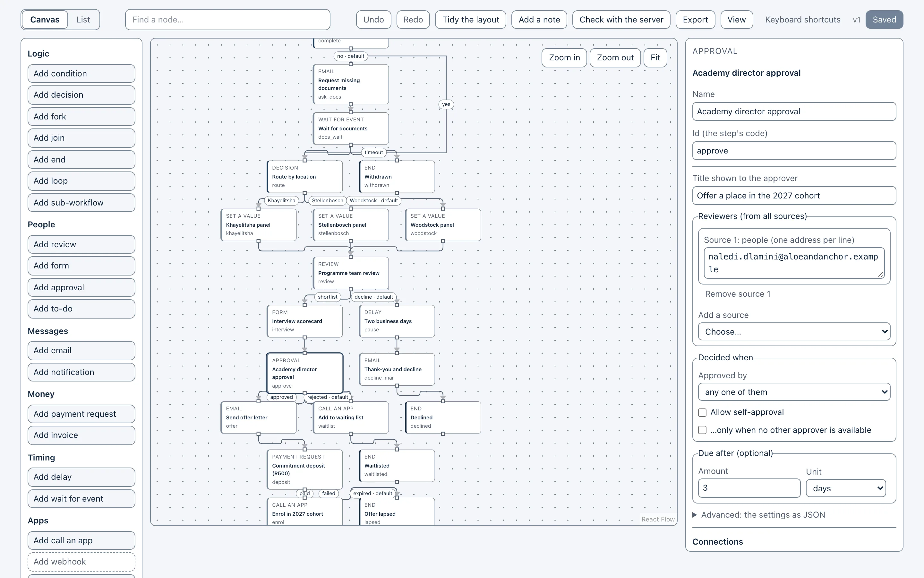Add a join node
924x578 pixels.
(81, 138)
